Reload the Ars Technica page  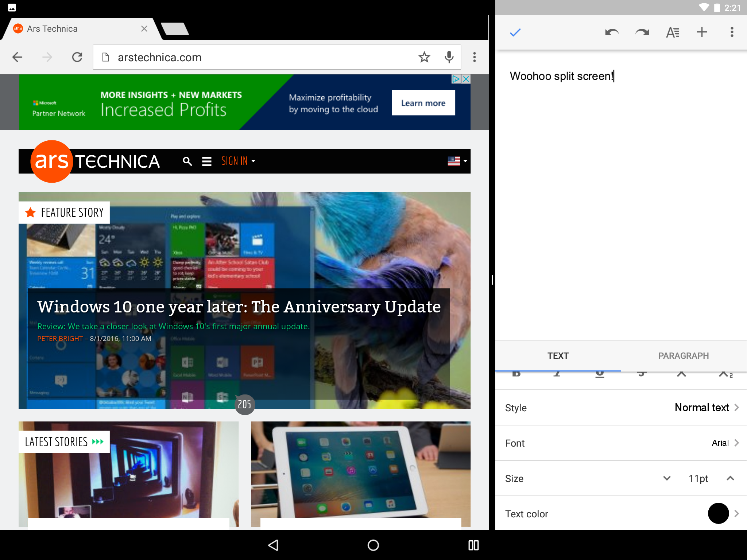point(77,57)
